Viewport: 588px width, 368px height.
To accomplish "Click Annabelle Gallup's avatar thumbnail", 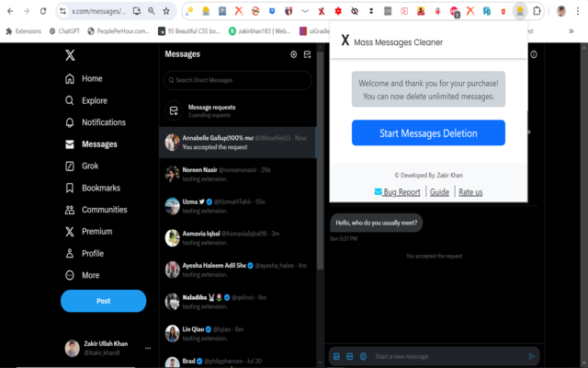I will tap(173, 143).
